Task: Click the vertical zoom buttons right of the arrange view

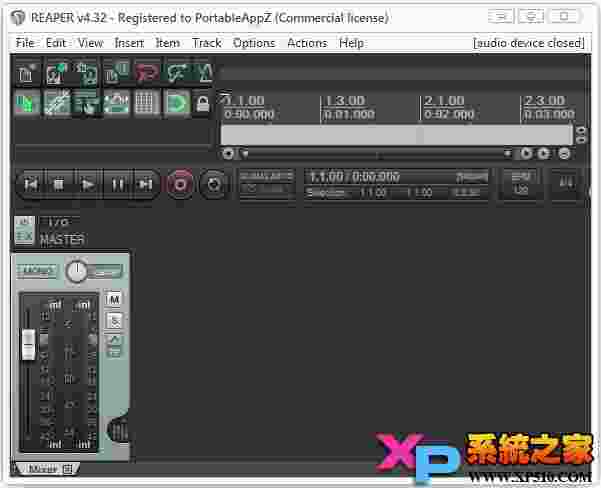Action: (581, 135)
